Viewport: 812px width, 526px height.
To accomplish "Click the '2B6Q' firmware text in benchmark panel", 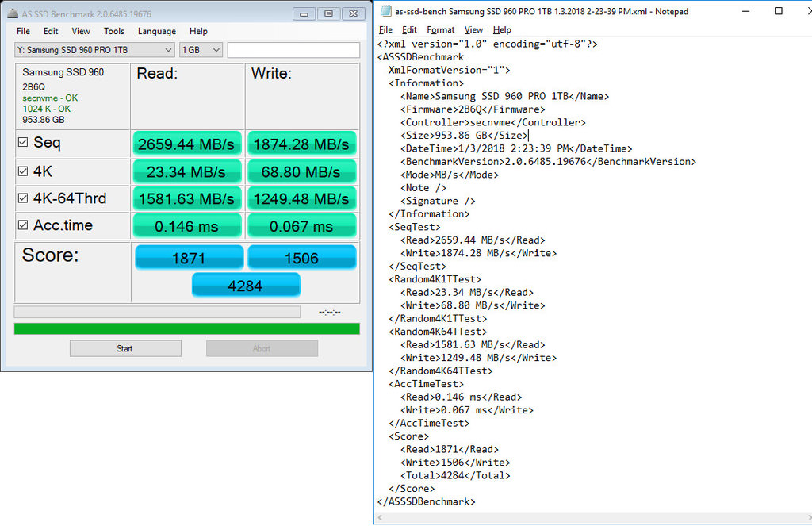I will [33, 87].
